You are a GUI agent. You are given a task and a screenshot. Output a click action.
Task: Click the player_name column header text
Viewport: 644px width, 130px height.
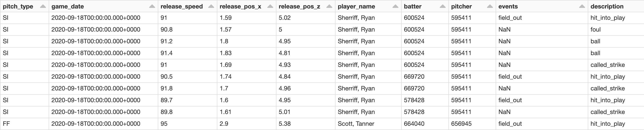[356, 6]
